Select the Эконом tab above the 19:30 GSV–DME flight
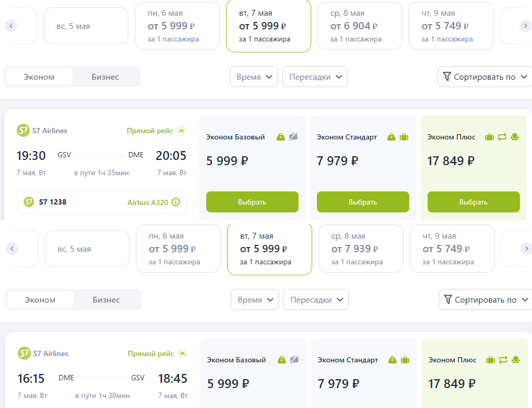This screenshot has height=408, width=532. click(39, 77)
